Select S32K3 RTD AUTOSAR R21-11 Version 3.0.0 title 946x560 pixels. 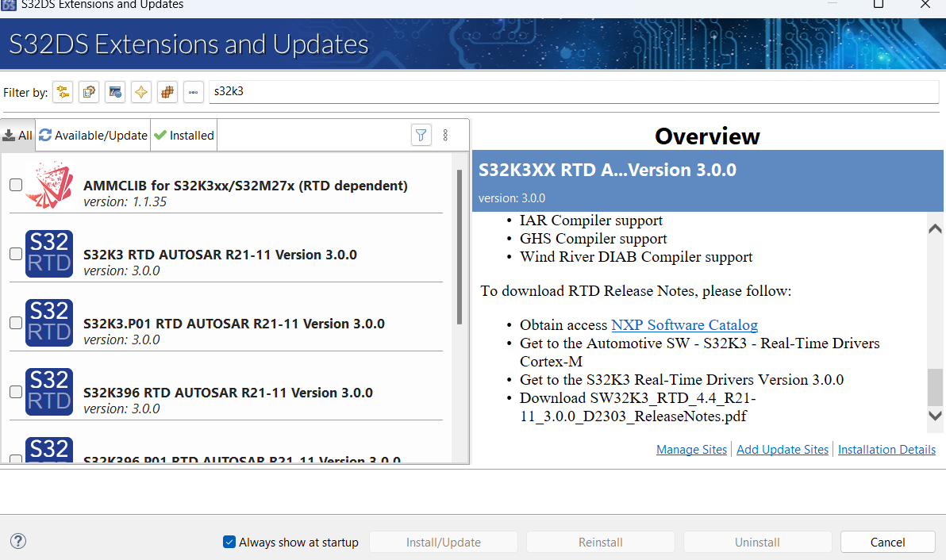(220, 255)
